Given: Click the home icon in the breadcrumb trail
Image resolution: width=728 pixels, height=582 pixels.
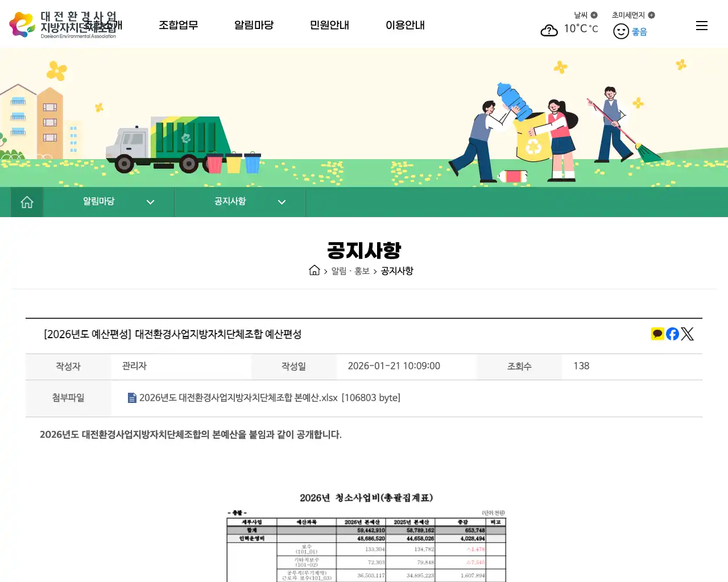Looking at the screenshot, I should (x=315, y=271).
